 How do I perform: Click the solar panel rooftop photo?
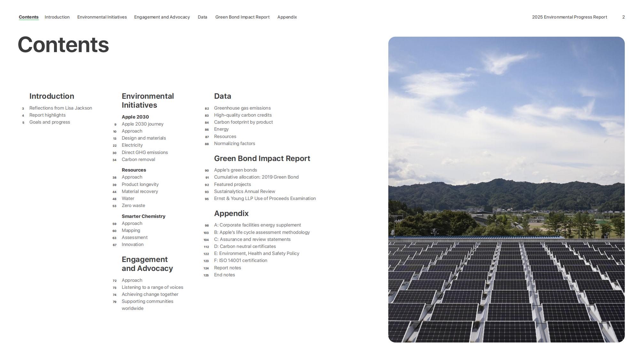click(x=507, y=189)
